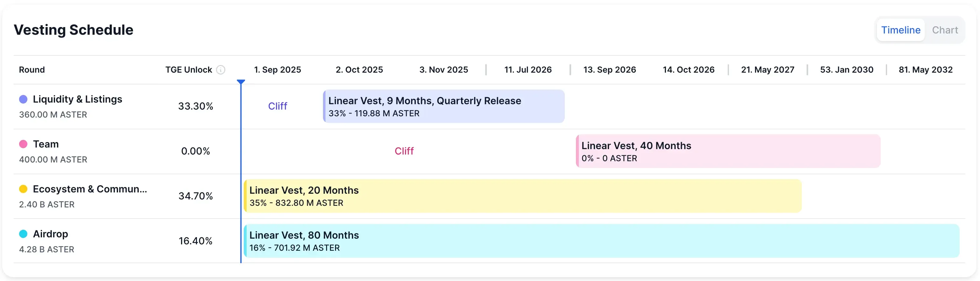
Task: Click the Team Cliff label
Action: (404, 151)
